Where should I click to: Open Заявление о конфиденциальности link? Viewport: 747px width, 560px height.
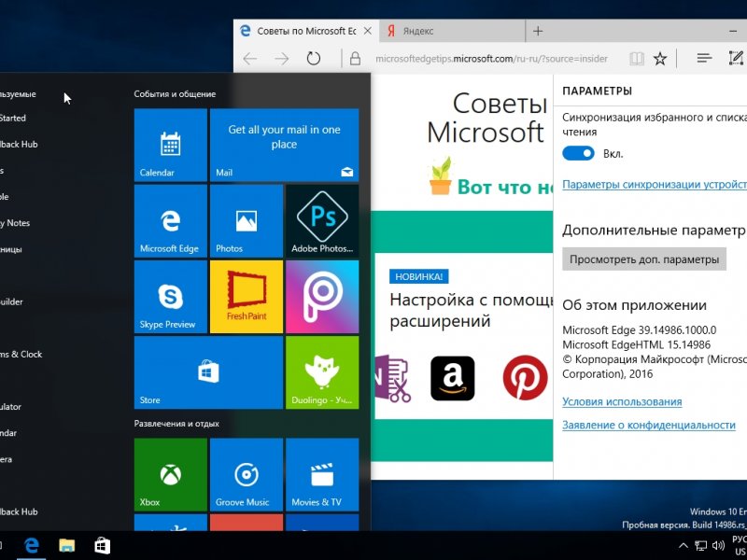tap(649, 426)
